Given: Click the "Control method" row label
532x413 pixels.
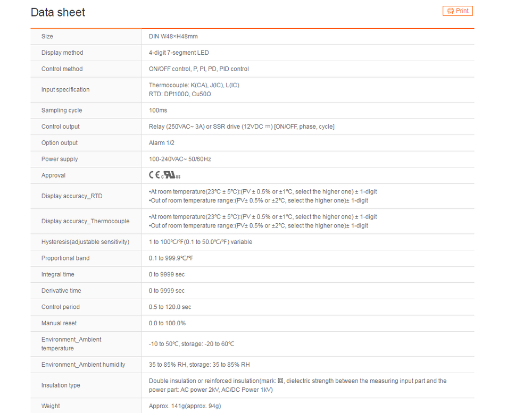Looking at the screenshot, I should tap(62, 69).
